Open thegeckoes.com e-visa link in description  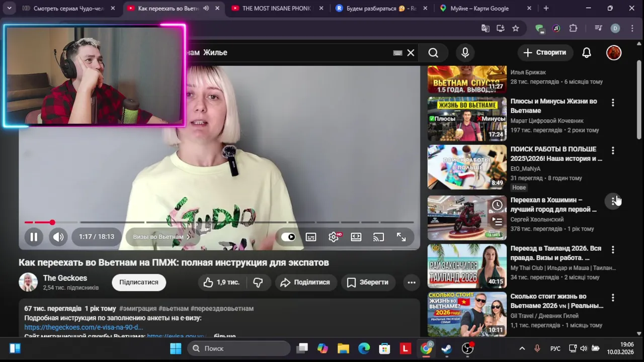(84, 327)
